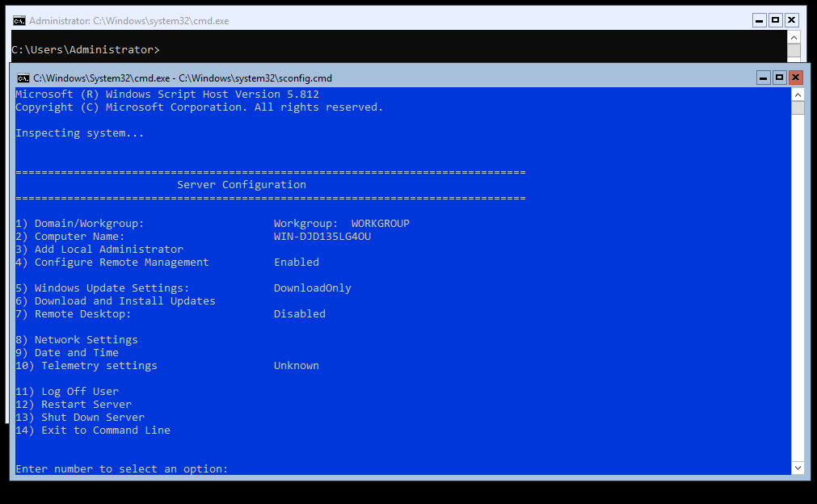817x504 pixels.
Task: Click computer name WIN-DJD135LG4OU
Action: (322, 237)
